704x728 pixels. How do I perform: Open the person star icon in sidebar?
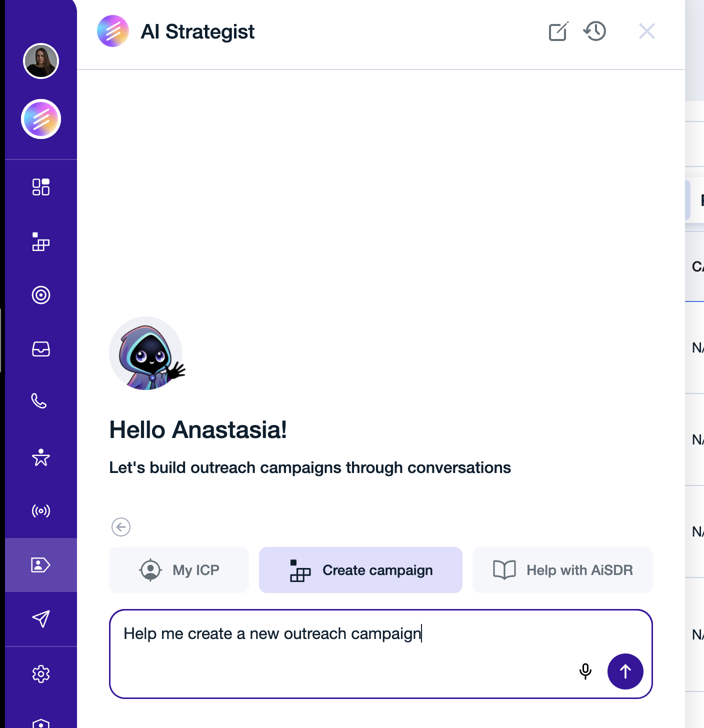tap(41, 457)
